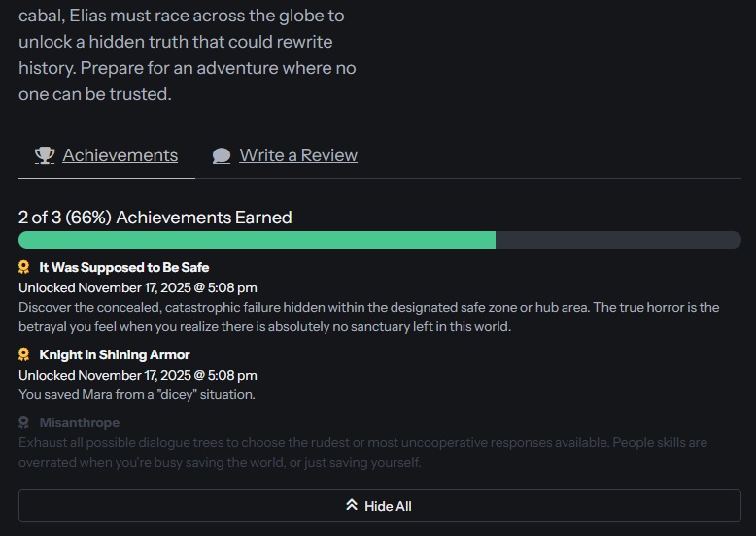Select the It Was Supposed to Be Safe title
The image size is (756, 536).
point(123,267)
